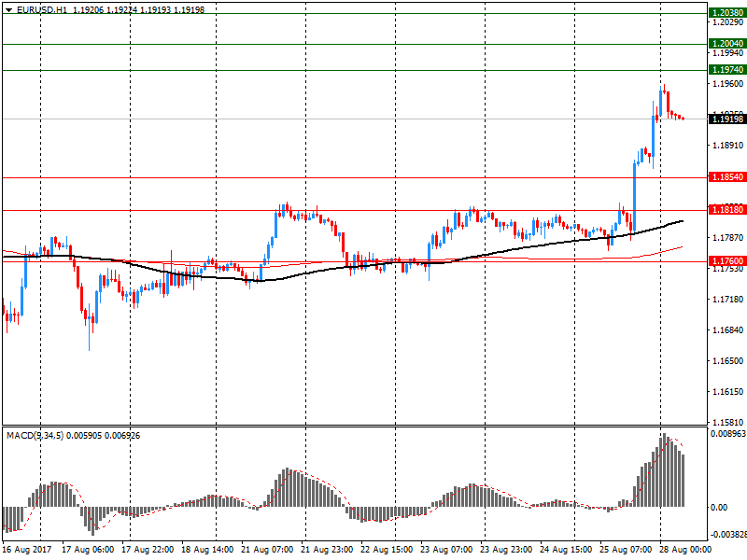Click the 21 Aug 23:00 time axis label
Viewport: 747px width, 560px height.
327,550
